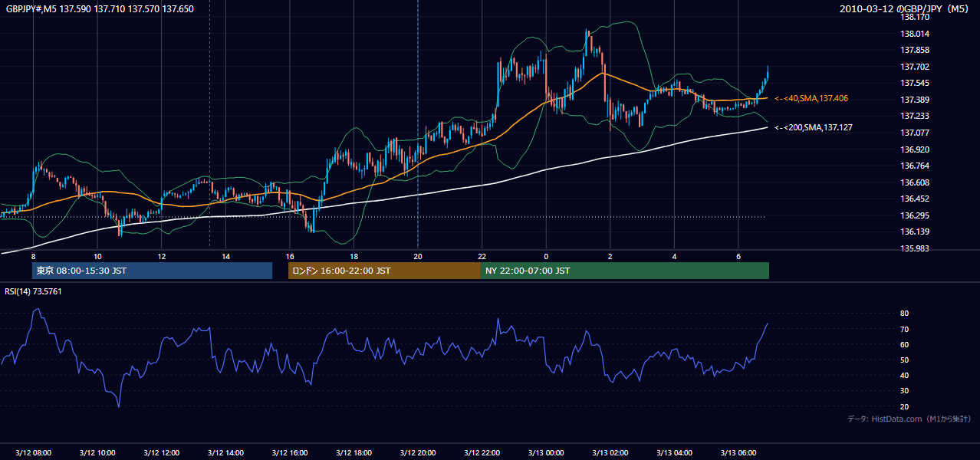The height and width of the screenshot is (460, 980).
Task: Click price axis value 137.389
Action: tap(914, 100)
